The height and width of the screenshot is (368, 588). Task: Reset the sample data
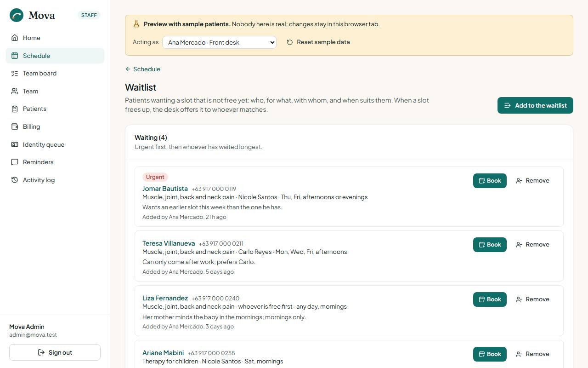pos(318,42)
